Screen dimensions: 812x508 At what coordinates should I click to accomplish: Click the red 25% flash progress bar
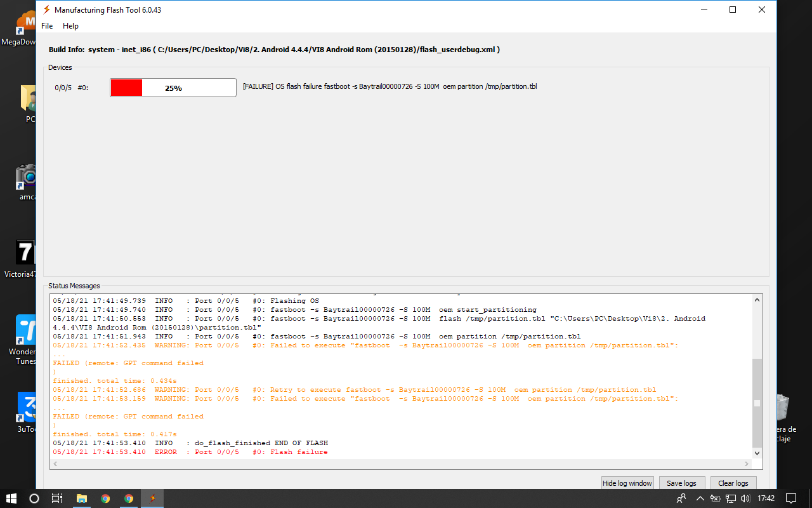[173, 88]
